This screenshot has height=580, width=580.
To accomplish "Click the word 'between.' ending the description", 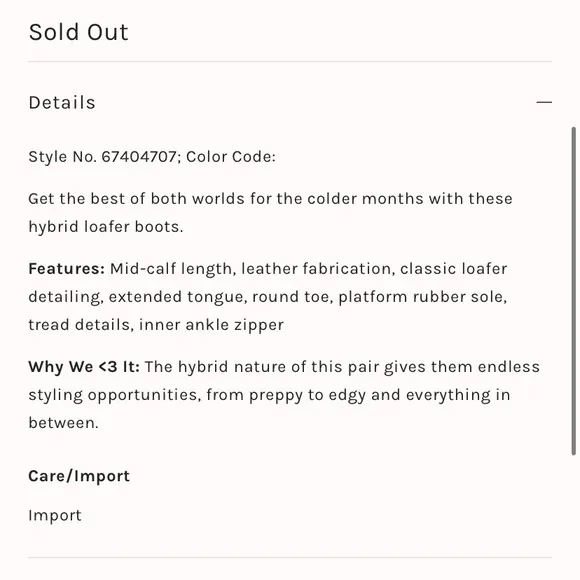I will click(x=64, y=423).
